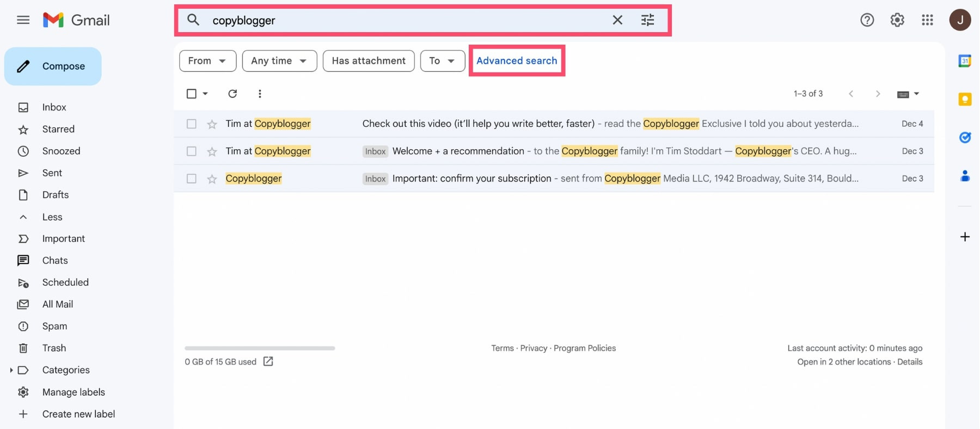Open Google Calendar side panel icon
Screen dimensions: 980x429
tap(965, 61)
